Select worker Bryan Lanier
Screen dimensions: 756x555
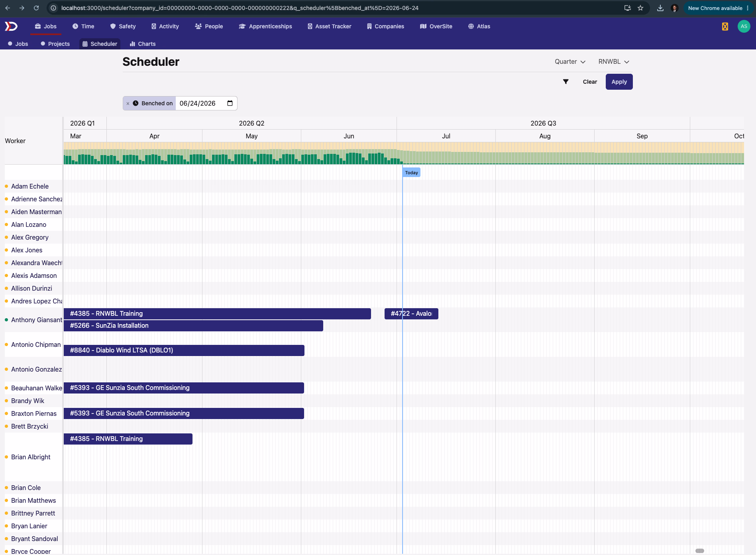[x=29, y=526]
